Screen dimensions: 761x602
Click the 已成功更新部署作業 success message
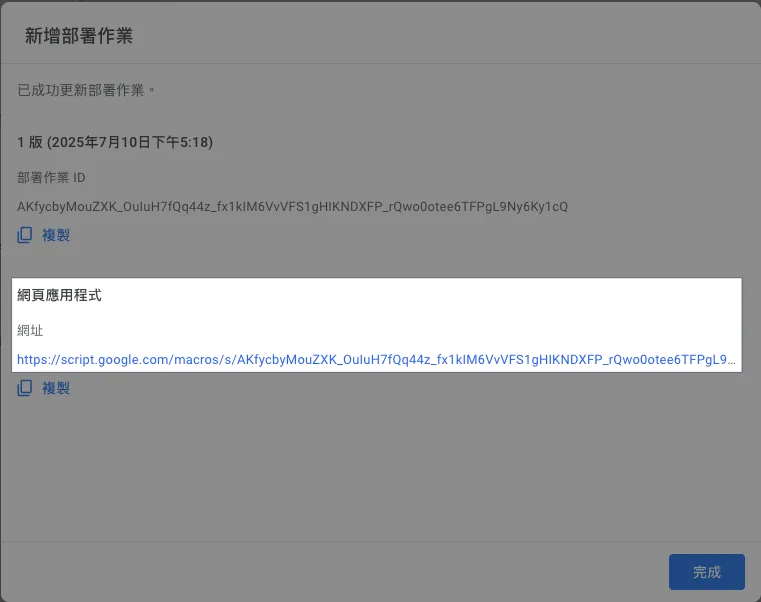[87, 90]
